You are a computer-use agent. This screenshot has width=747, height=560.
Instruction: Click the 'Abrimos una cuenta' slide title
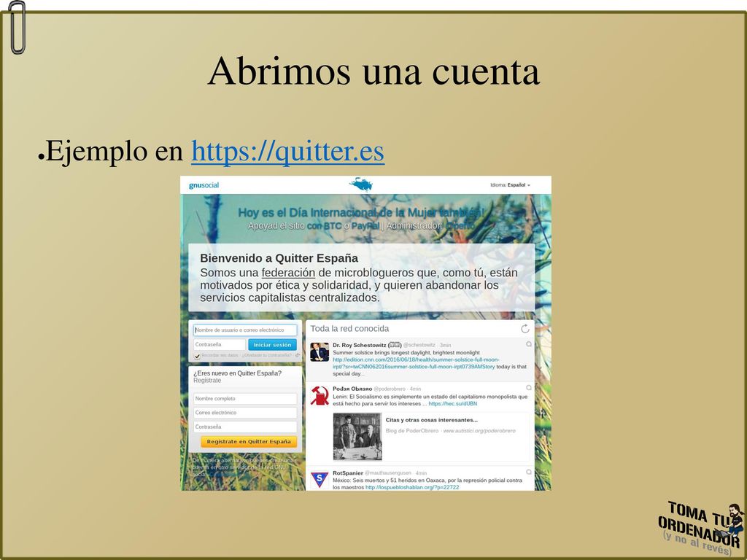pyautogui.click(x=373, y=71)
